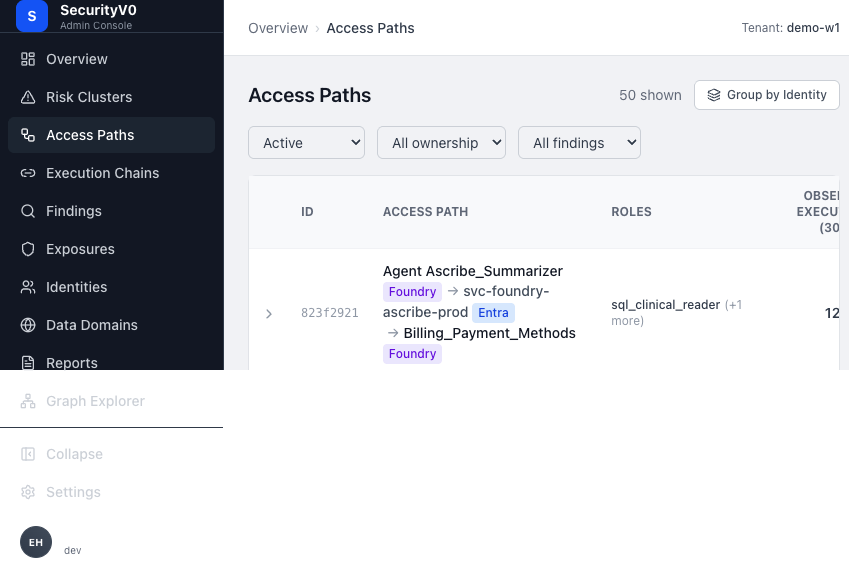Click Agent Ascribe_Summarizer text
The width and height of the screenshot is (849, 574).
[x=473, y=271]
